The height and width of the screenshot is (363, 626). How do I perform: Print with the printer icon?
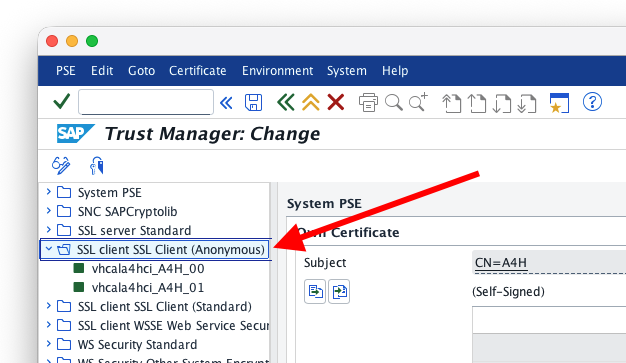pos(368,102)
